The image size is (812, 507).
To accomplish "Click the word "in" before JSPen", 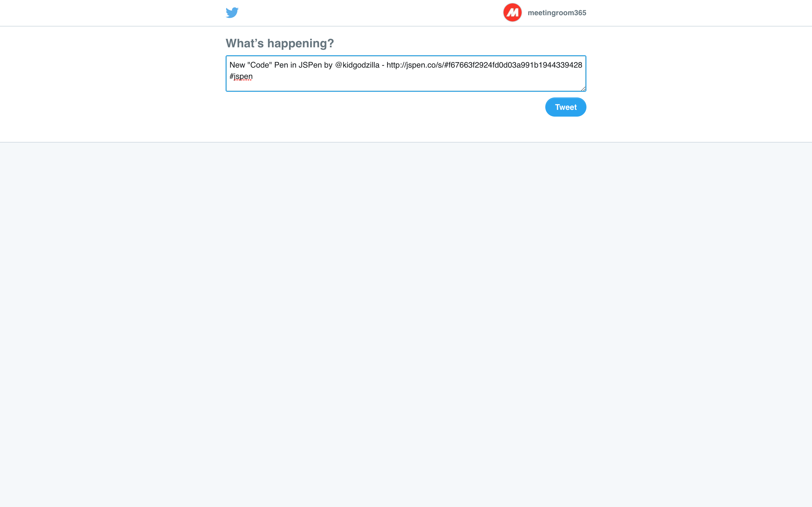I will pyautogui.click(x=293, y=65).
